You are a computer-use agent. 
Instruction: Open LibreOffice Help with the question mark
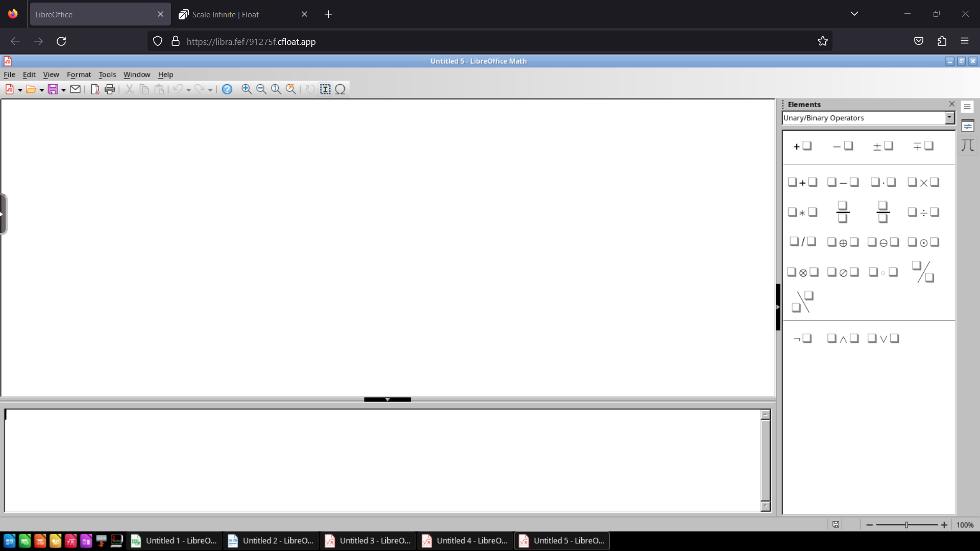(227, 89)
